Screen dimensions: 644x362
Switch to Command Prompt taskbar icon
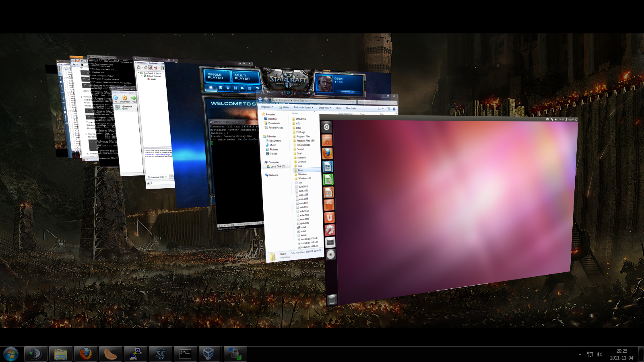(x=185, y=354)
